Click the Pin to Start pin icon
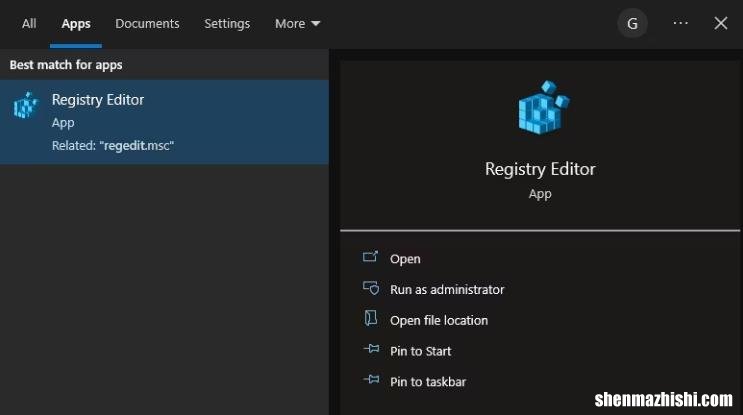 [371, 349]
